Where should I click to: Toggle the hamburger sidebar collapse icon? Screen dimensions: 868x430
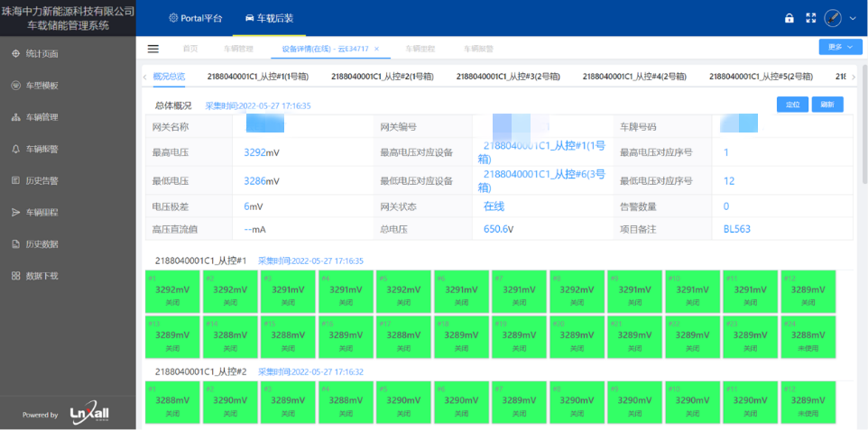pyautogui.click(x=153, y=48)
